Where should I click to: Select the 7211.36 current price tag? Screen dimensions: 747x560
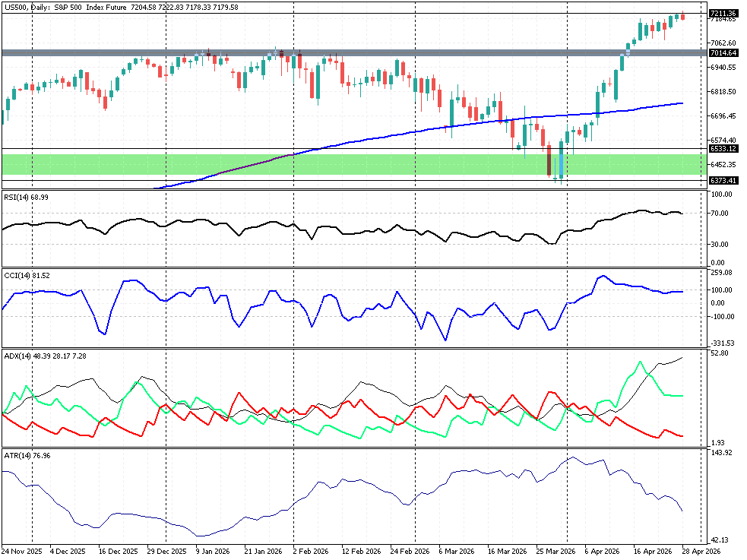pyautogui.click(x=723, y=14)
